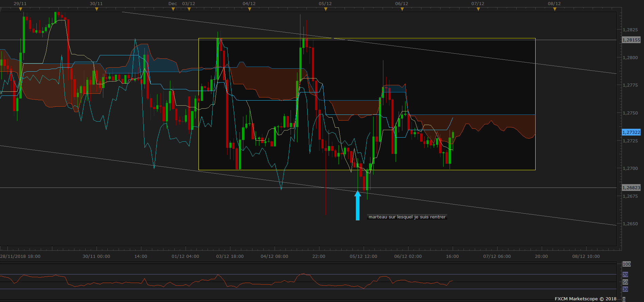Click the 1,2650 price axis label
Screen dimensions: 644x302
(x=630, y=224)
